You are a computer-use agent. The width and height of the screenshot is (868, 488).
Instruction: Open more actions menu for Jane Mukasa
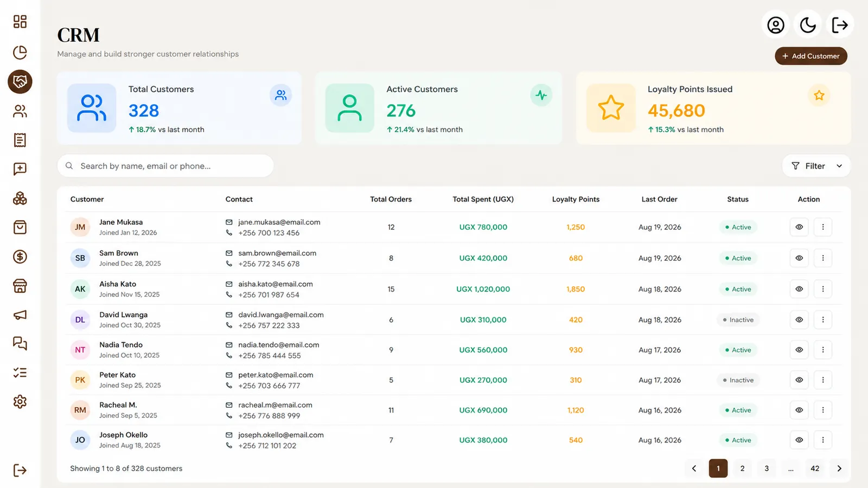pyautogui.click(x=823, y=227)
